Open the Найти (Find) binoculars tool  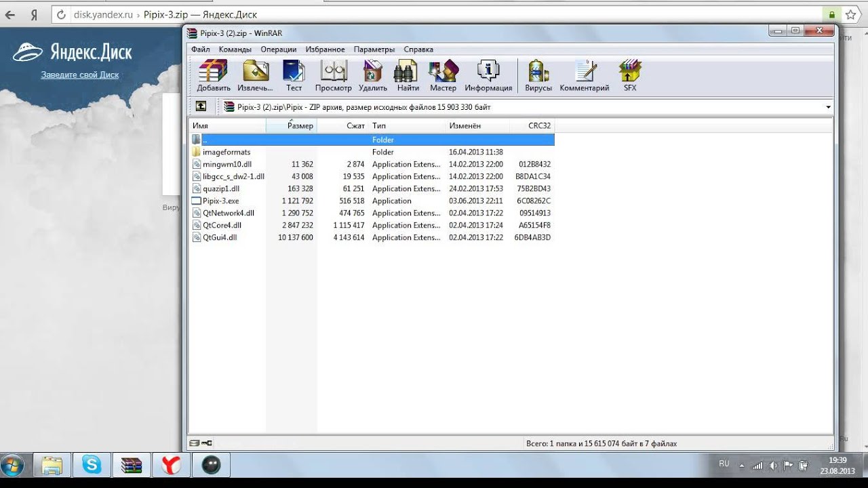(408, 76)
